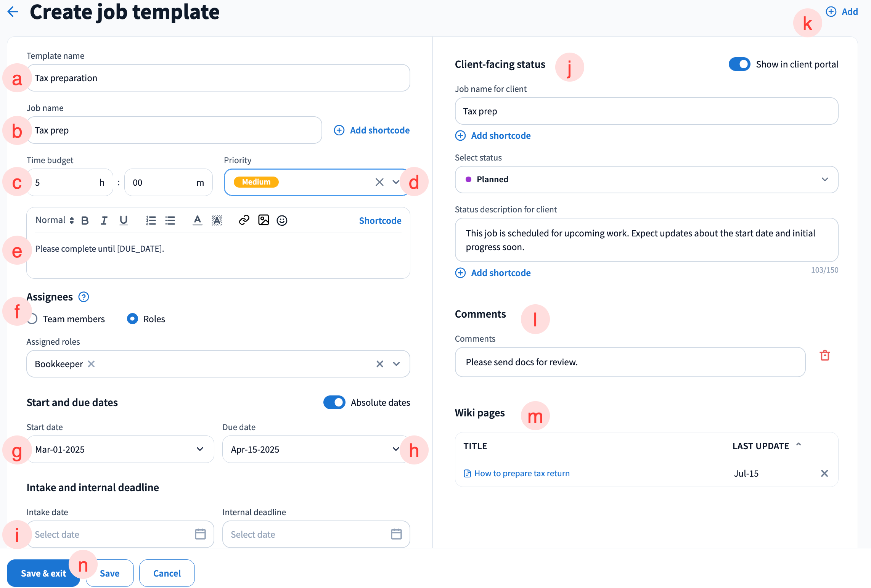Toggle bold formatting in description editor
This screenshot has height=588, width=871.
tap(85, 220)
